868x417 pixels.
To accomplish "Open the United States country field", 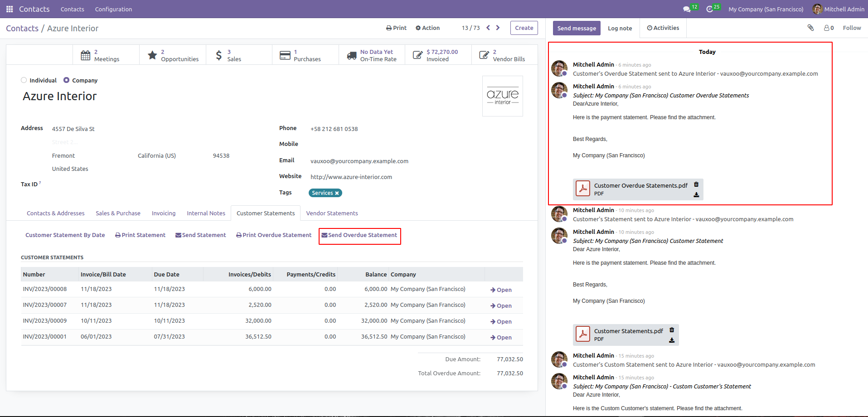I will [x=70, y=169].
